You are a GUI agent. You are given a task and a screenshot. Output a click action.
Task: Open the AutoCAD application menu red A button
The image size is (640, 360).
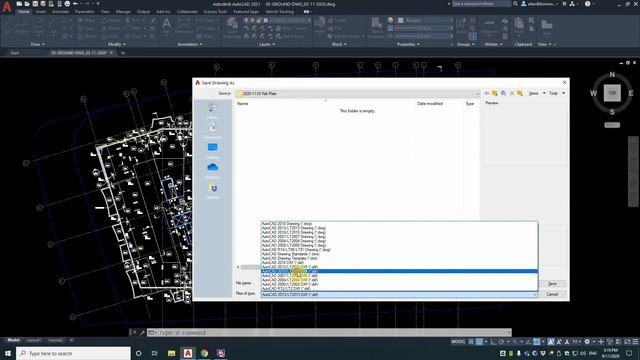tap(7, 7)
